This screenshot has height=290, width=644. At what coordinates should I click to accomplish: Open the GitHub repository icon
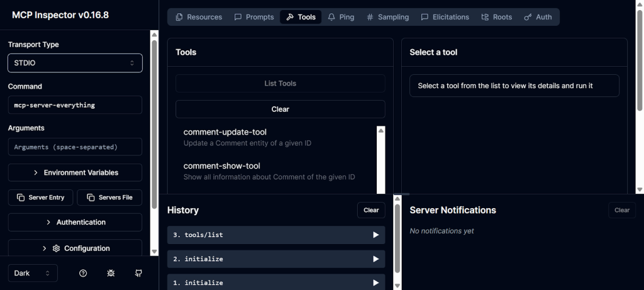[x=138, y=273]
